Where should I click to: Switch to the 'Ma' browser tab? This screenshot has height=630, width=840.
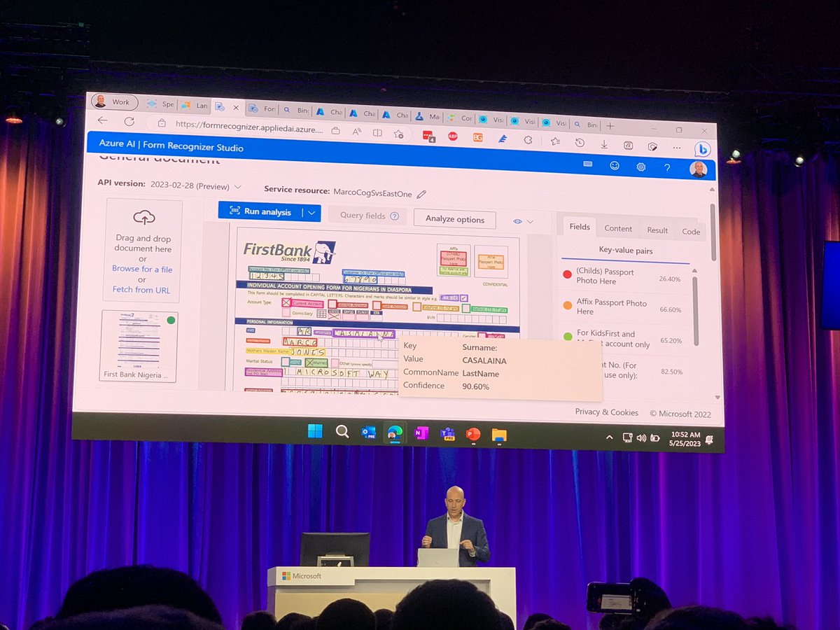coord(428,117)
